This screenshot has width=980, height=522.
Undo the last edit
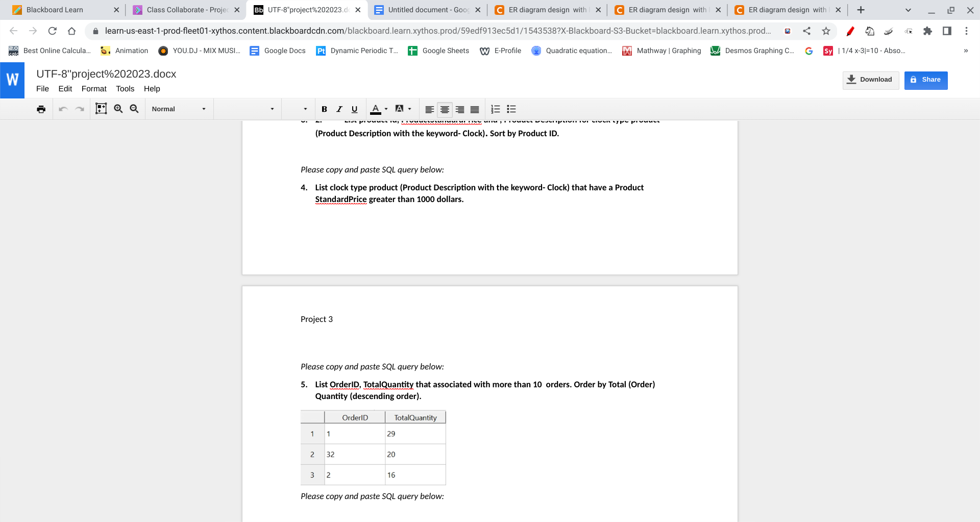pos(62,109)
